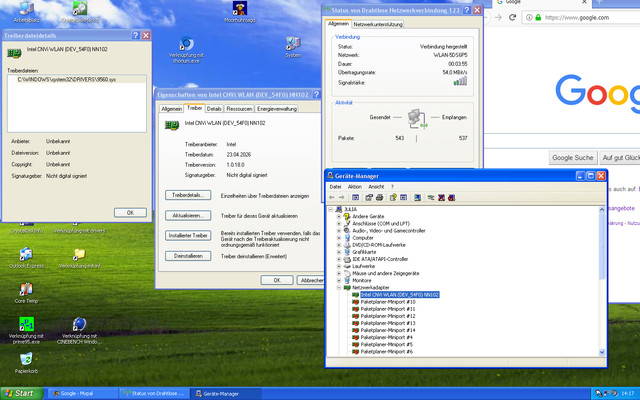Click the Google Suche button

pos(573,158)
